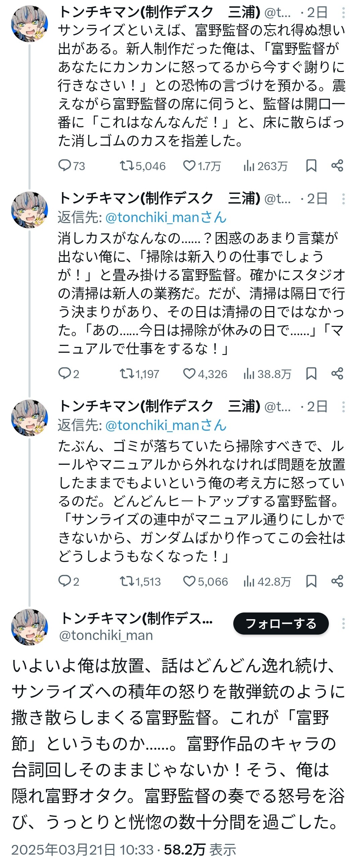Retweet the second tweet showing 1,197 retweets
362x868 pixels.
(x=126, y=374)
